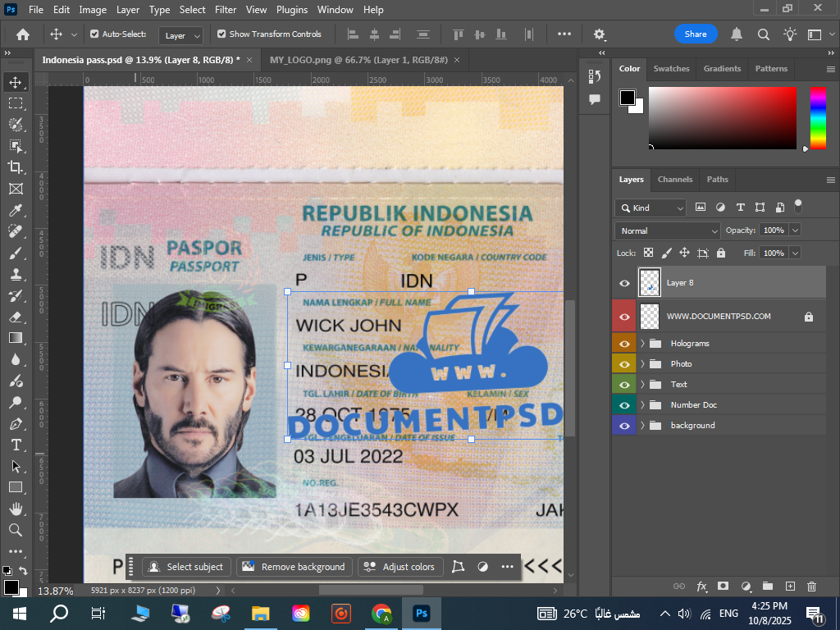Click the delete layer trash icon

tap(811, 587)
